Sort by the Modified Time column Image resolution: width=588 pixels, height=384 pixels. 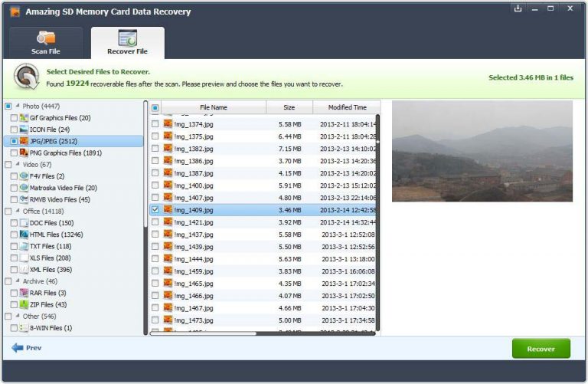(x=347, y=107)
